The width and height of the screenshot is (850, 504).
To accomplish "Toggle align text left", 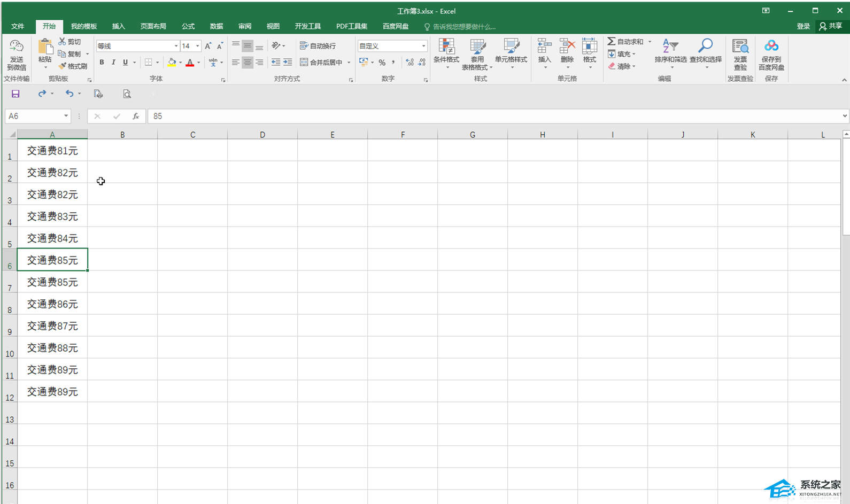I will click(236, 63).
